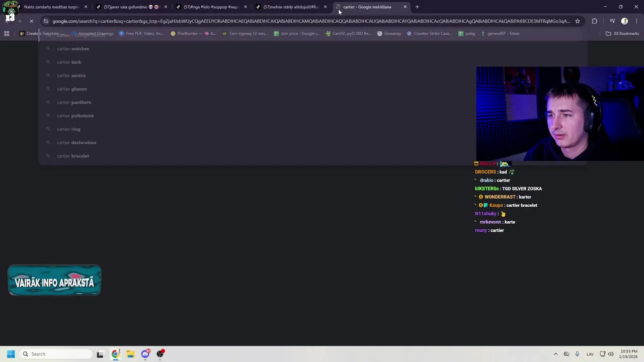This screenshot has width=644, height=362.
Task: Click the google.com address bar URL
Action: [x=311, y=21]
